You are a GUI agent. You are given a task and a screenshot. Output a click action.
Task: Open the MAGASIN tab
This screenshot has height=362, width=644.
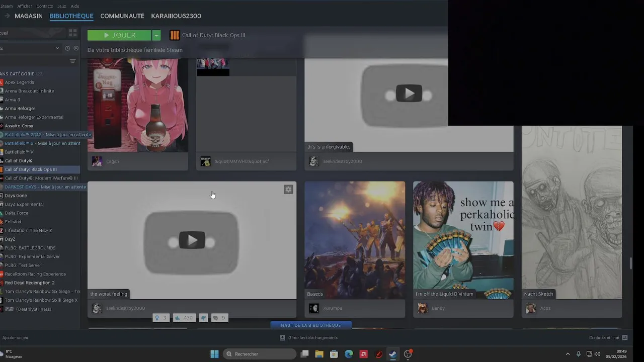[x=29, y=16]
